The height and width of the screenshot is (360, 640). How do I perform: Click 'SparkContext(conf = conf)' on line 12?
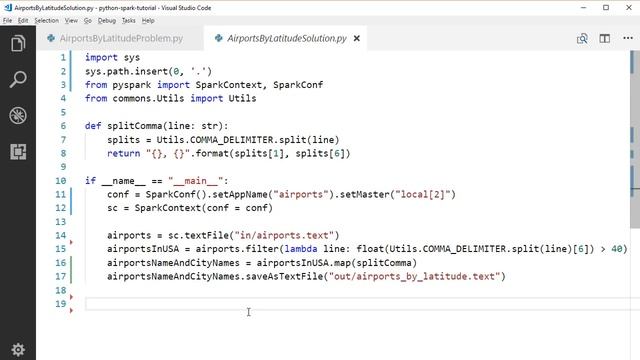tap(204, 208)
